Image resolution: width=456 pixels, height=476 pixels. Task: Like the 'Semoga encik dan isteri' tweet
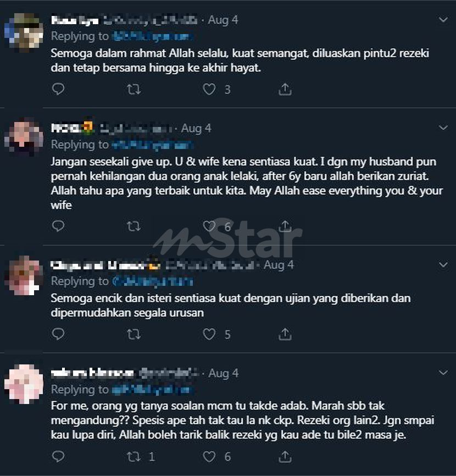209,334
